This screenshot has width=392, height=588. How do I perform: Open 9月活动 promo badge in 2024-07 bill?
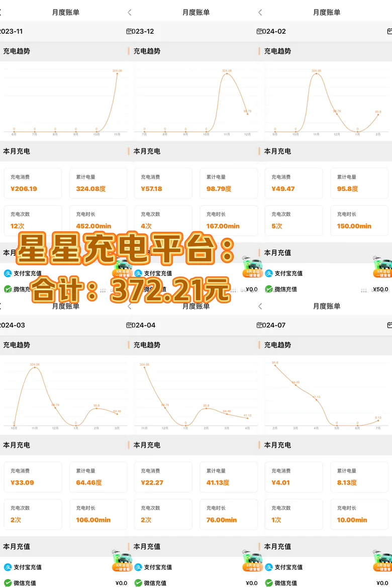pyautogui.click(x=382, y=561)
